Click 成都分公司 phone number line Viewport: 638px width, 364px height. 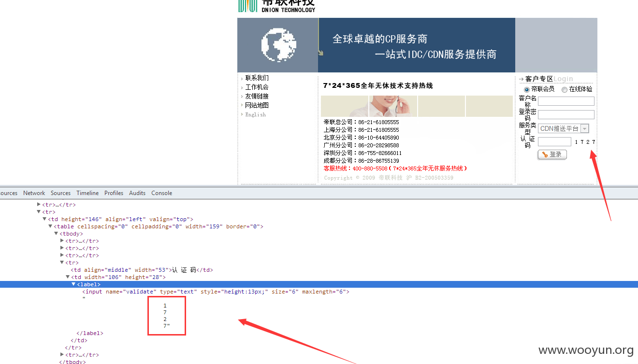coord(362,161)
